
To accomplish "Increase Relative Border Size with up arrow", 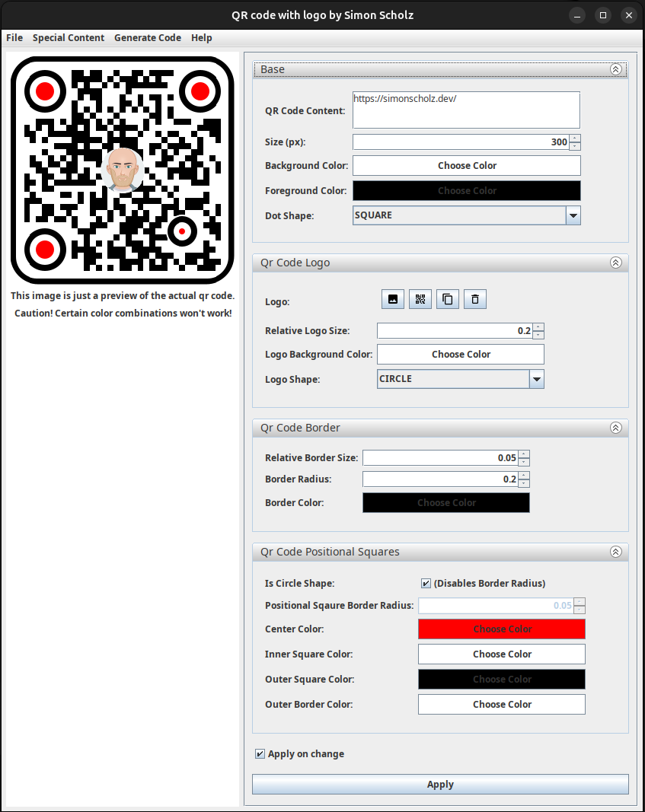I will (524, 454).
